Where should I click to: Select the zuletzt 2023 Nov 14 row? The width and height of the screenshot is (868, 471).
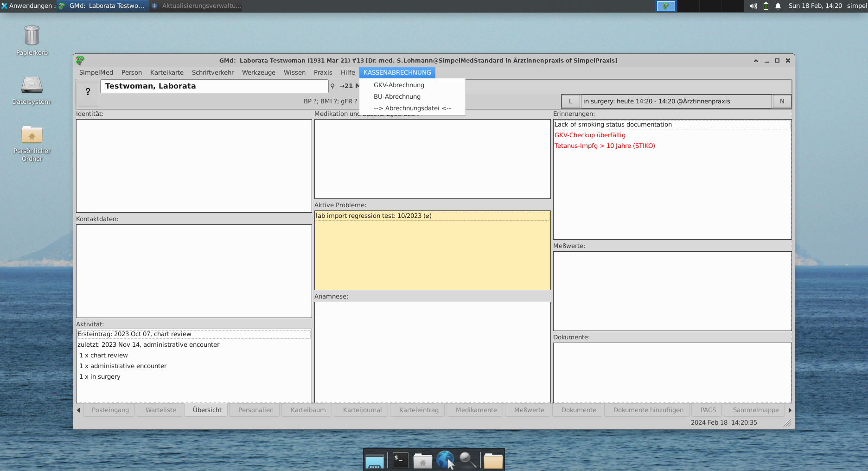click(194, 344)
